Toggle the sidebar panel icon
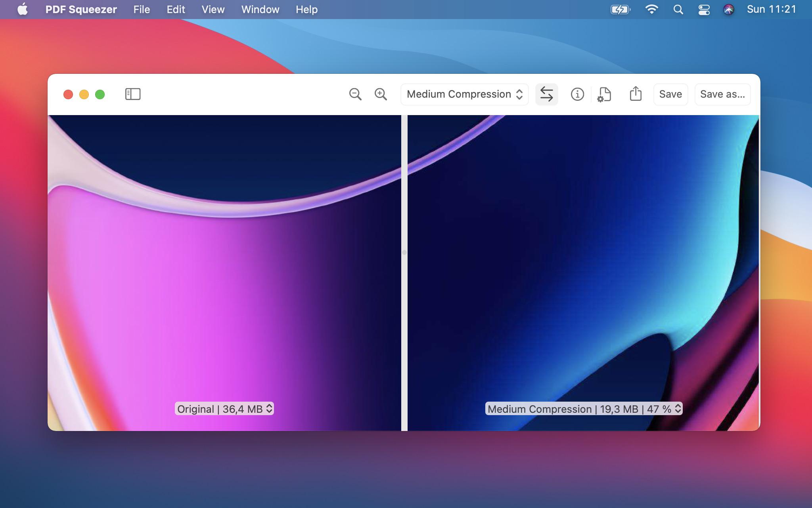This screenshot has height=508, width=812. pyautogui.click(x=133, y=94)
